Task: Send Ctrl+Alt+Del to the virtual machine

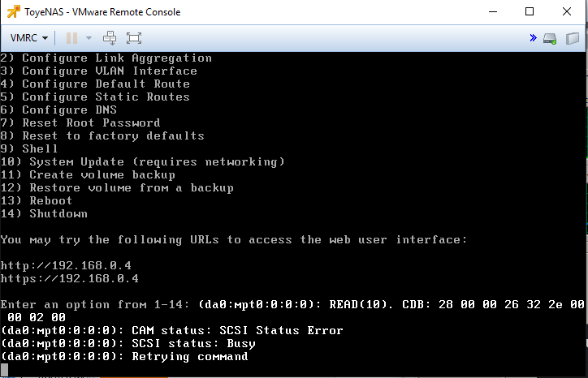Action: pyautogui.click(x=110, y=37)
